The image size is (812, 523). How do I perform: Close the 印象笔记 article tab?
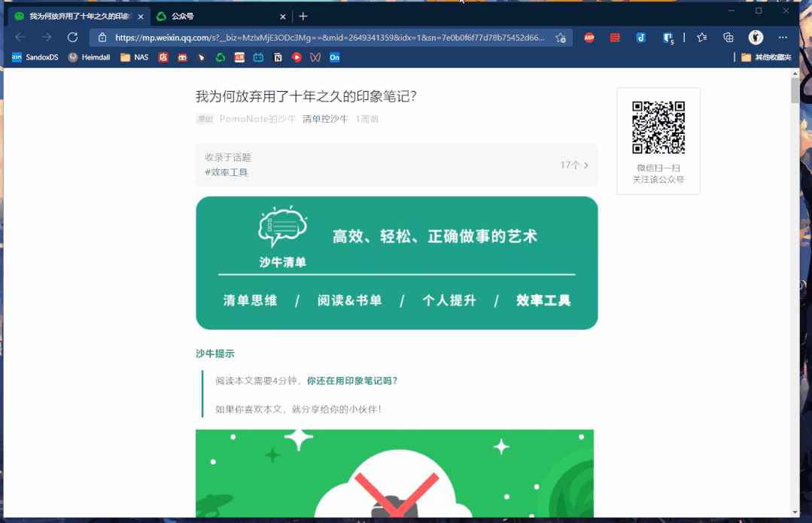coord(141,17)
